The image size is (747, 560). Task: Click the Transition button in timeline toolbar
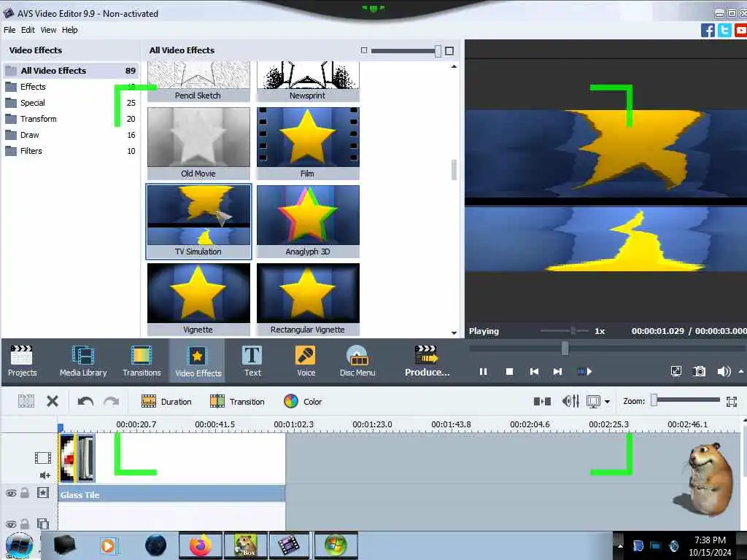[237, 402]
